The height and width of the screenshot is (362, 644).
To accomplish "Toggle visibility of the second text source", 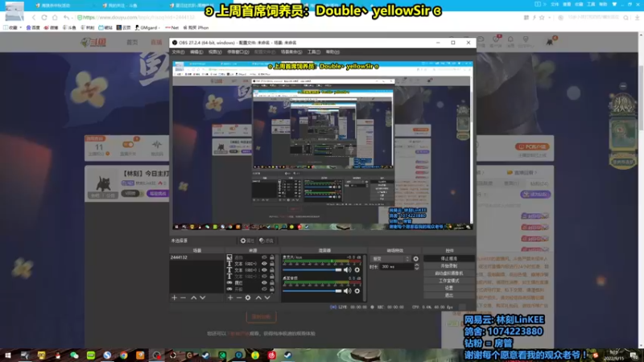I will 264,270.
